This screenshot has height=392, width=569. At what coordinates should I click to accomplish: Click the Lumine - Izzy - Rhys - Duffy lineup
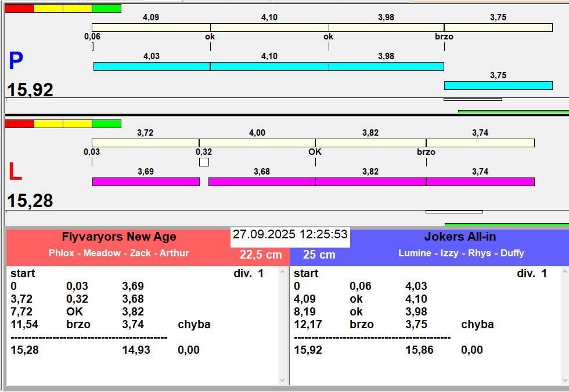tap(461, 253)
